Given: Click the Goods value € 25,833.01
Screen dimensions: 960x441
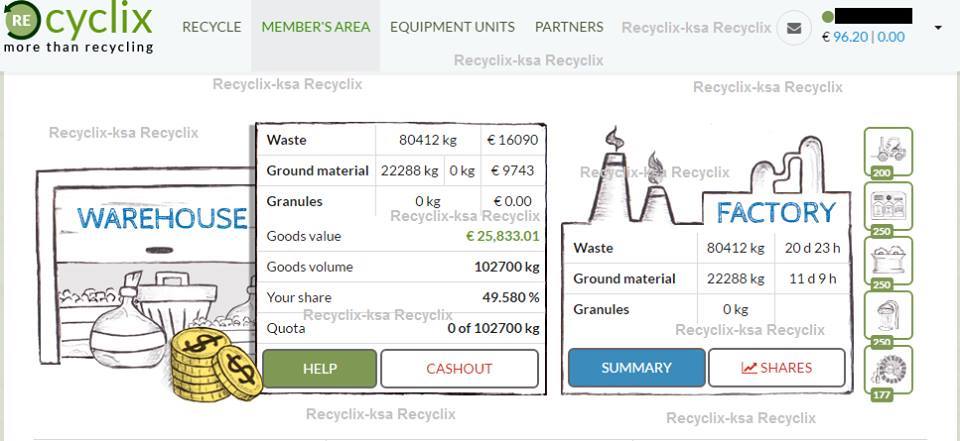Looking at the screenshot, I should pyautogui.click(x=503, y=236).
